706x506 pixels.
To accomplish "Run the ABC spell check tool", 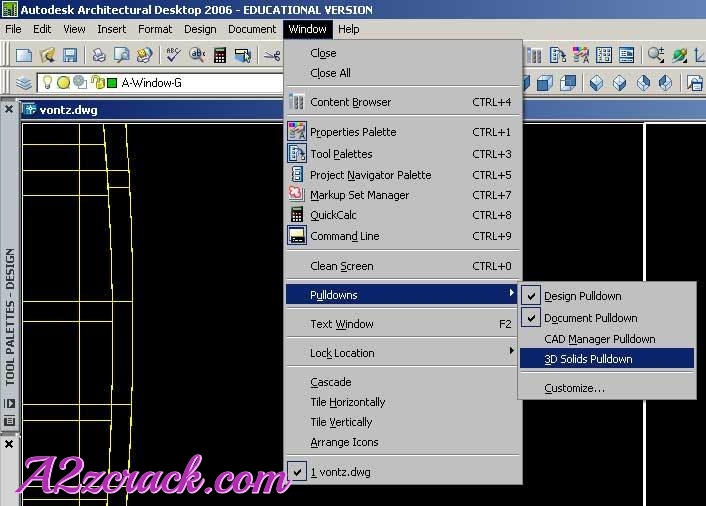I will 173,55.
